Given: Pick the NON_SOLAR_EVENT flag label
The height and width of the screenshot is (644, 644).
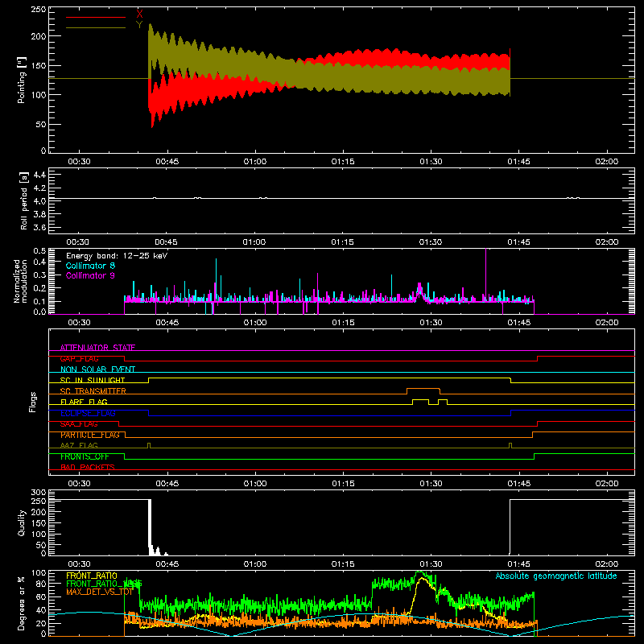Looking at the screenshot, I should click(x=97, y=369).
